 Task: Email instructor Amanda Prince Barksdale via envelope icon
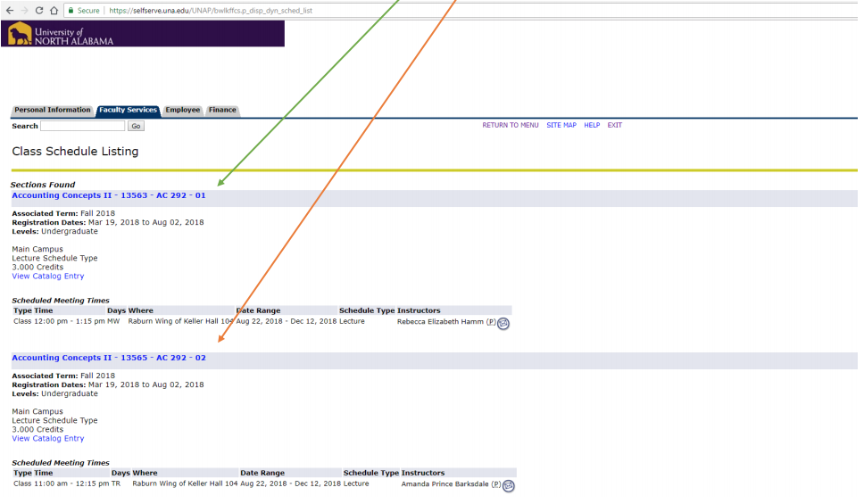509,485
